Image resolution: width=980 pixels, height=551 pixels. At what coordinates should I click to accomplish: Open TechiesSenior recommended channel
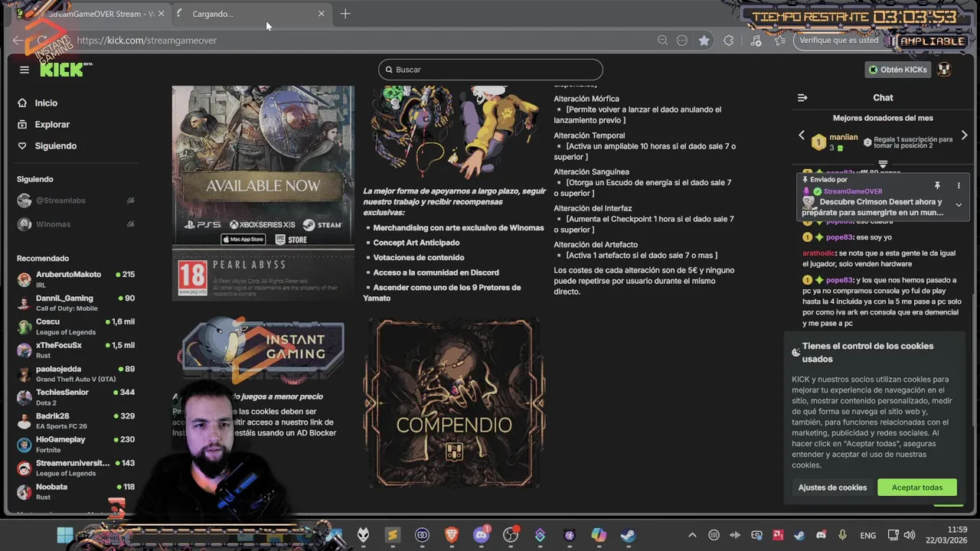[77, 397]
